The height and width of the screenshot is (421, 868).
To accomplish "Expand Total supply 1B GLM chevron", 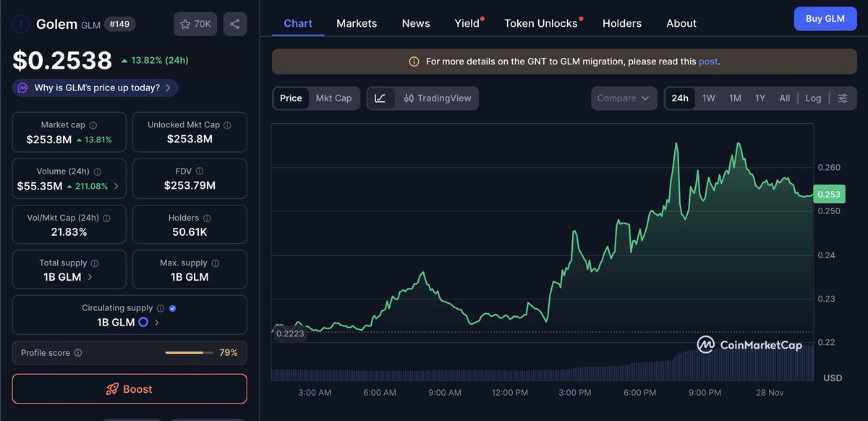I will tap(90, 277).
